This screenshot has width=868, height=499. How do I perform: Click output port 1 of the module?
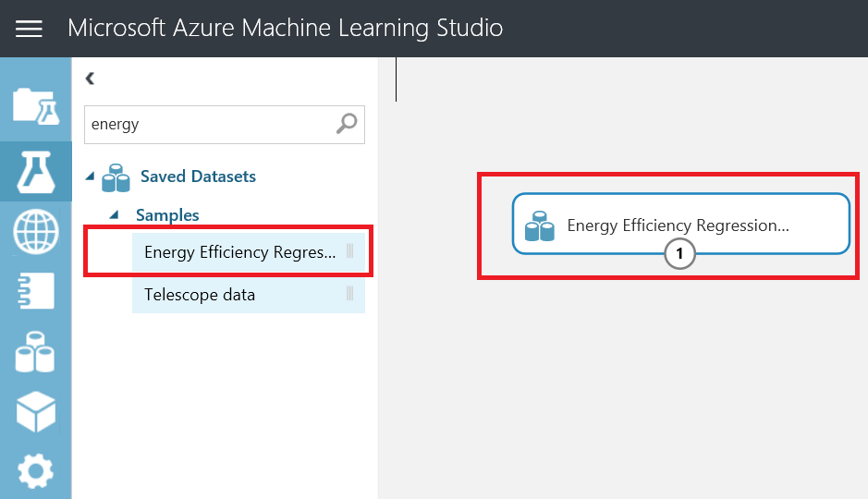tap(680, 253)
